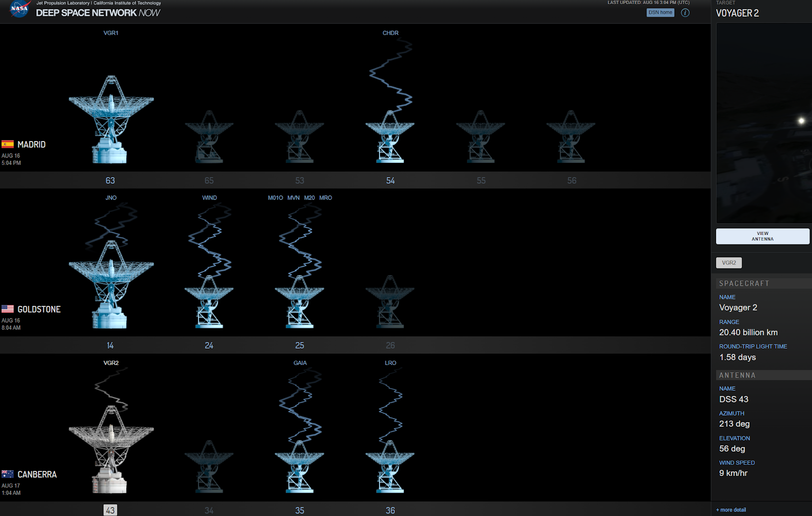
Task: Click antenna number 55 label
Action: [x=481, y=181]
